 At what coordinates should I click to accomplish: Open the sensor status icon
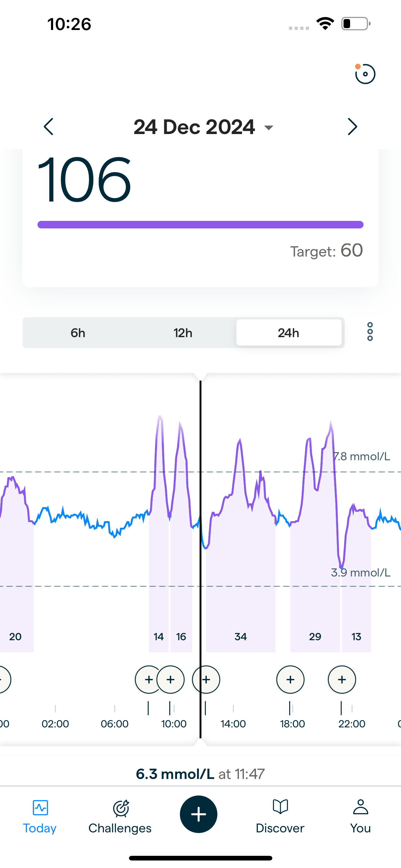tap(365, 74)
